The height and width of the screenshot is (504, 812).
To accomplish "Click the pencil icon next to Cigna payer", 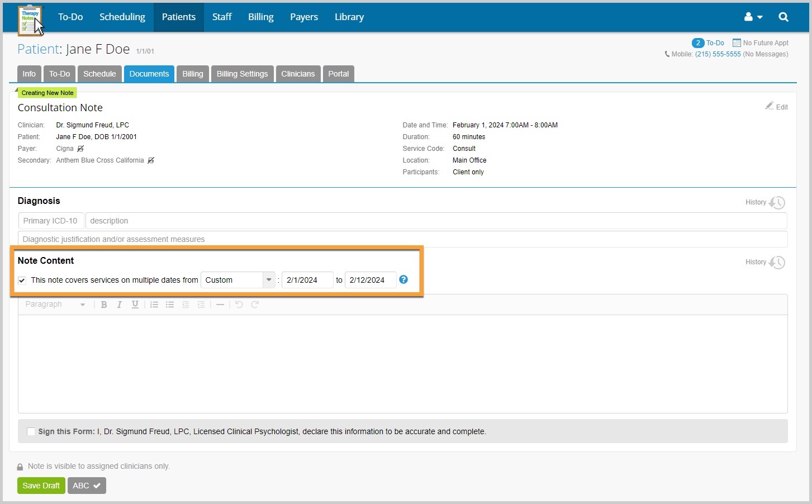I will pos(80,148).
